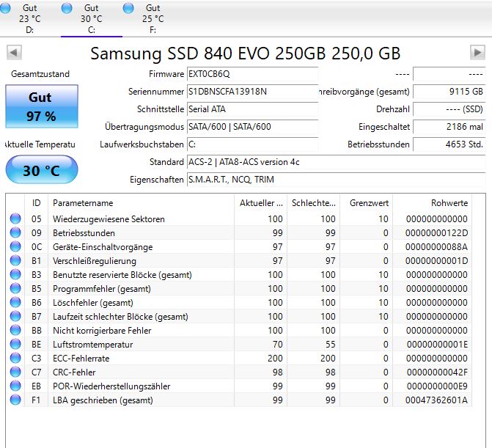Click the Schlechte... column header
Viewport: 492px width, 448px height.
click(314, 203)
